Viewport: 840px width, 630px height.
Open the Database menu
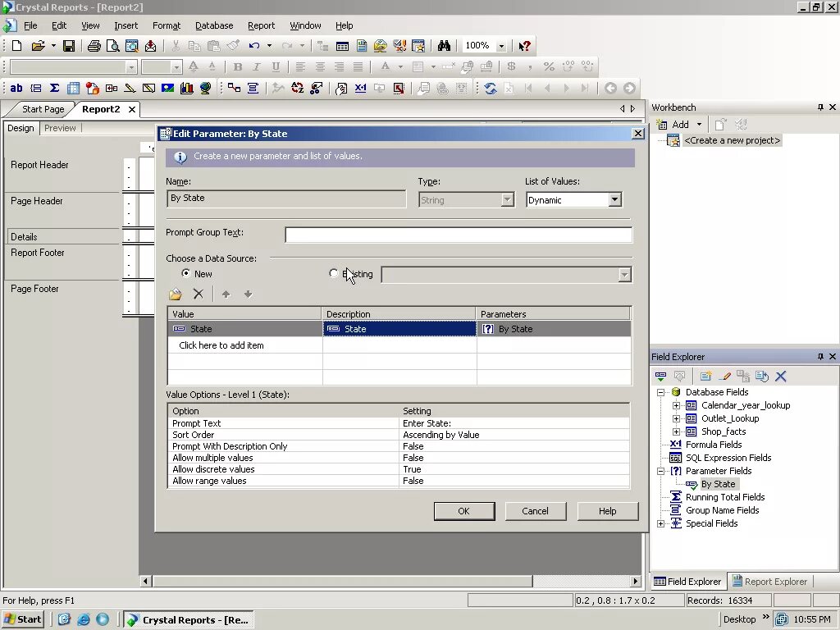click(214, 25)
